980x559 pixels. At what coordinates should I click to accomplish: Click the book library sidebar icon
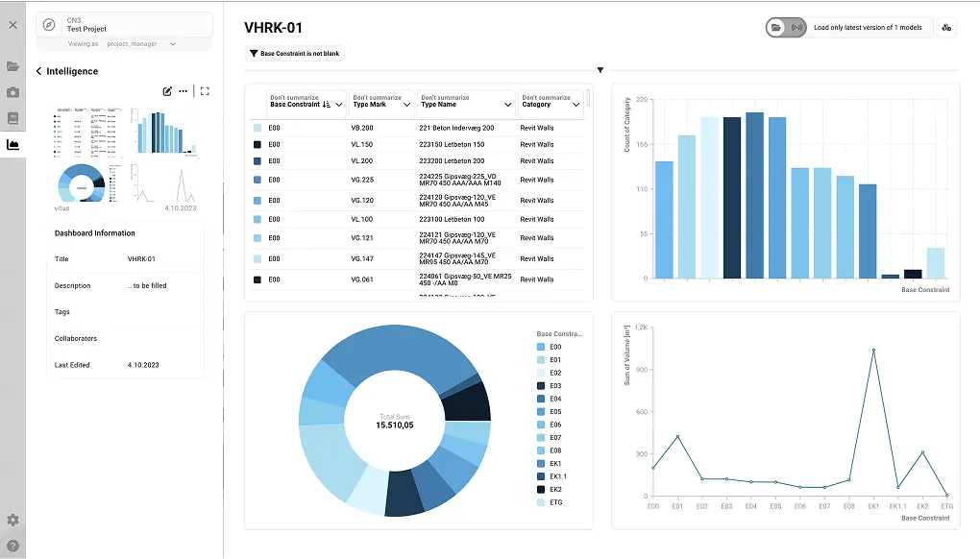[12, 119]
